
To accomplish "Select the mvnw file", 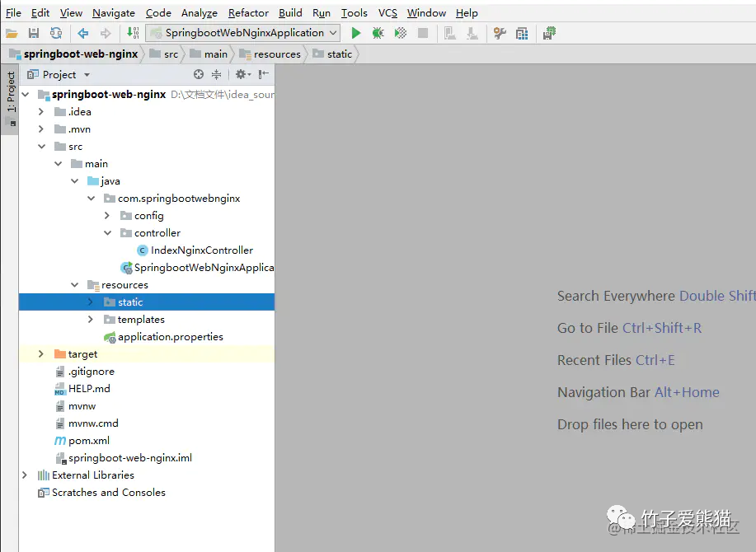I will pos(77,406).
